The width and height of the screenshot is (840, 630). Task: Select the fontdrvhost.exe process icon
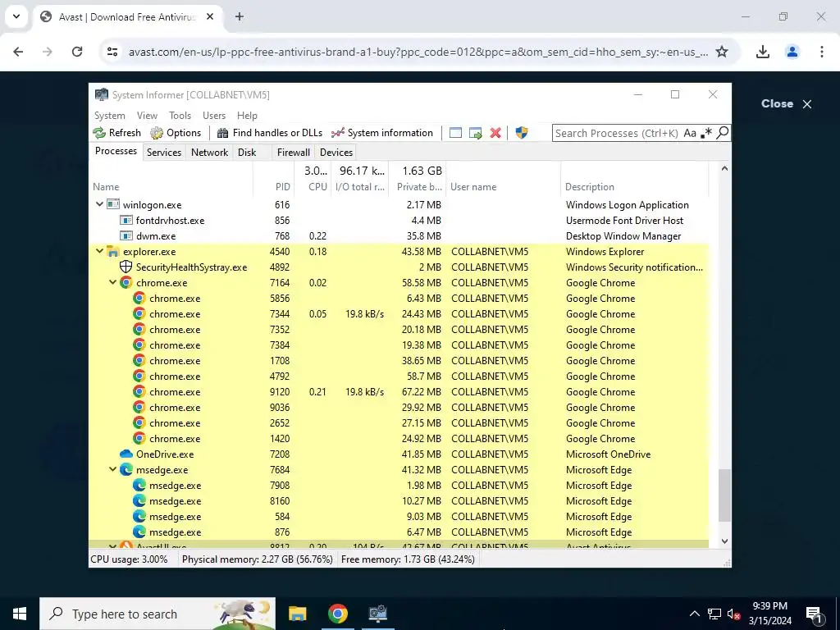tap(126, 220)
